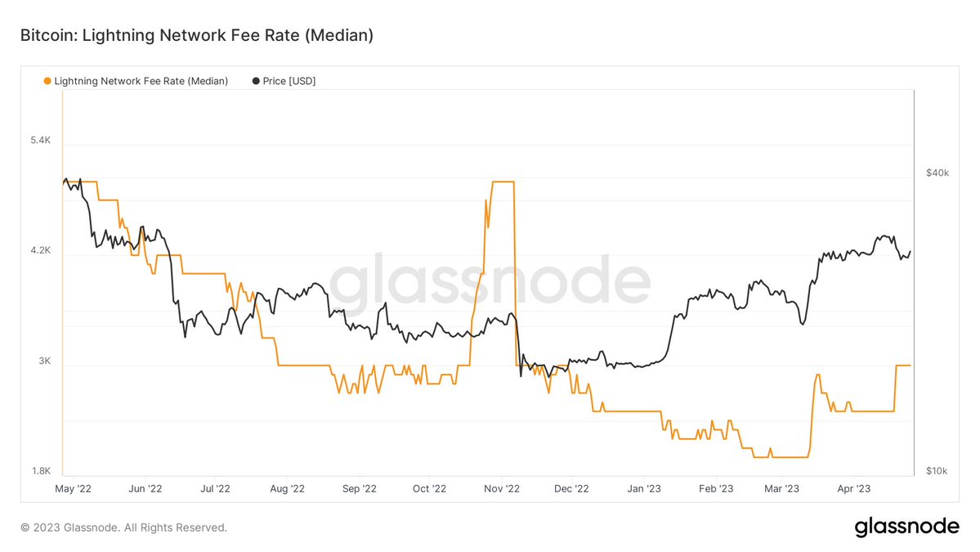Click the 1.8K left axis label
This screenshot has width=980, height=552.
pyautogui.click(x=40, y=471)
